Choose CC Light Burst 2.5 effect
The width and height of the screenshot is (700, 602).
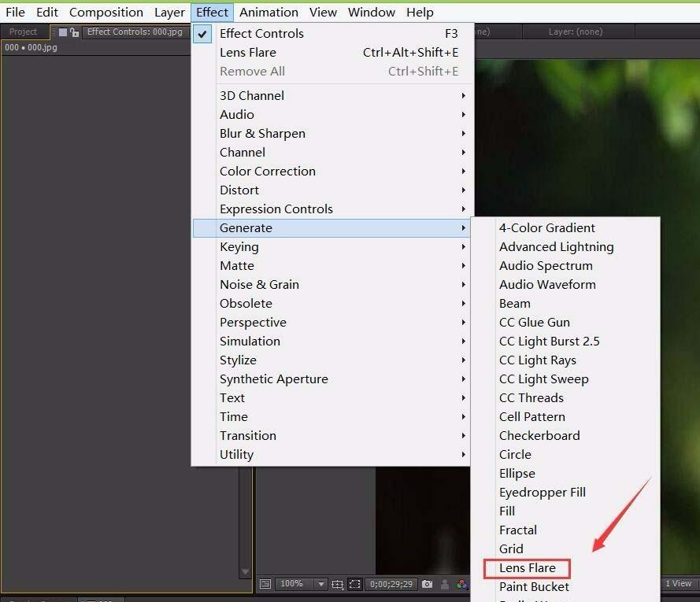[549, 341]
